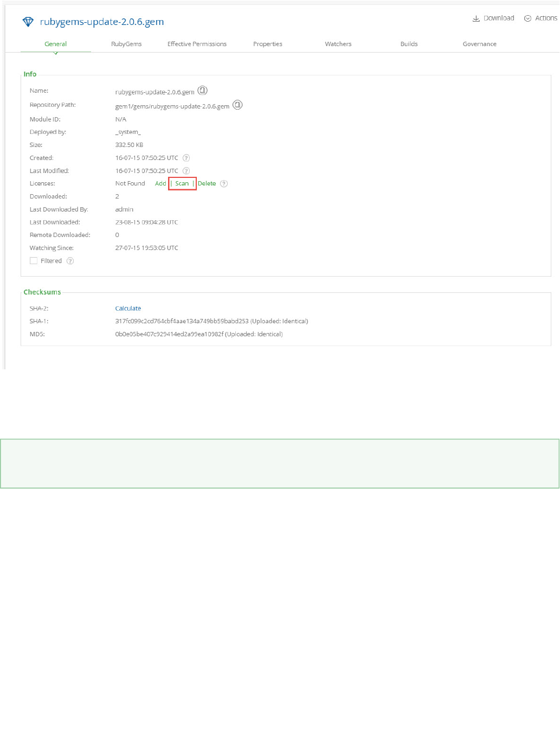Click the Size value 332.50 KB
The image size is (560, 755).
tap(129, 145)
